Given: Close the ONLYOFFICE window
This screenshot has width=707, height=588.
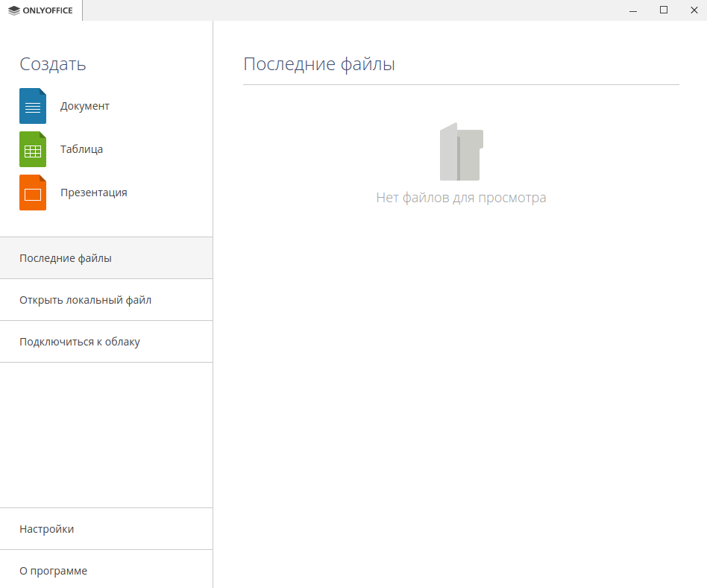Looking at the screenshot, I should pyautogui.click(x=694, y=10).
